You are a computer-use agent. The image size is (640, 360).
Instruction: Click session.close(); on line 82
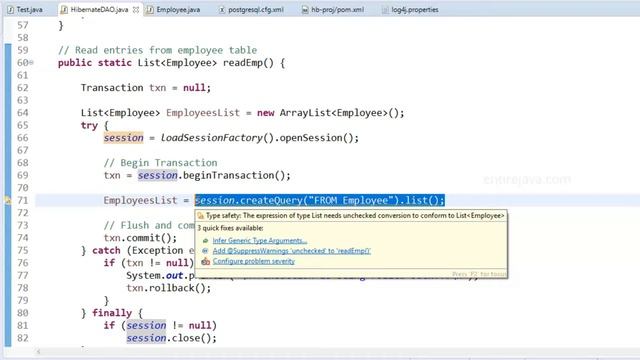point(171,338)
